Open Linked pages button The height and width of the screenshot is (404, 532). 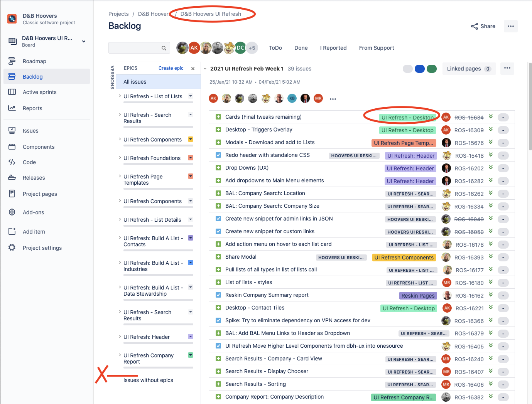click(469, 69)
